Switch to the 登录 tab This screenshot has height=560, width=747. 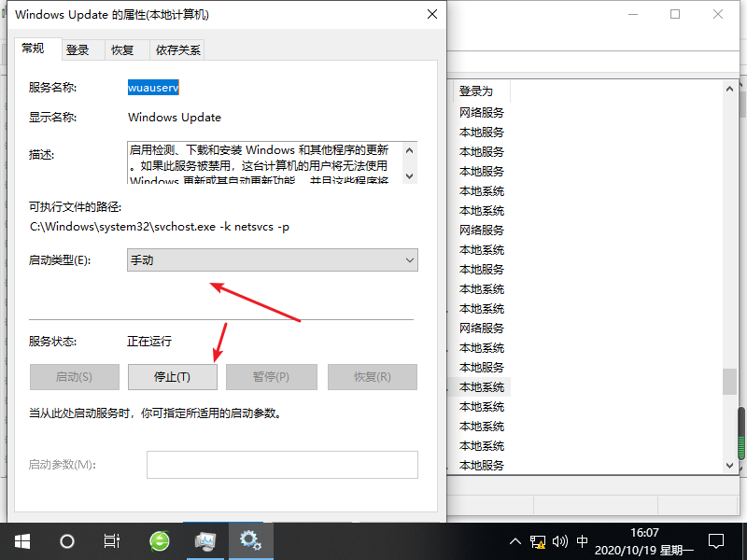(x=78, y=50)
